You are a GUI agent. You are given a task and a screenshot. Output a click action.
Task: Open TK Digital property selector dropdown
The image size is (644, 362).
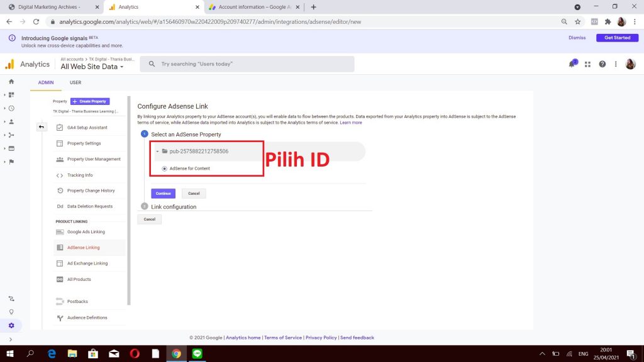pos(85,111)
